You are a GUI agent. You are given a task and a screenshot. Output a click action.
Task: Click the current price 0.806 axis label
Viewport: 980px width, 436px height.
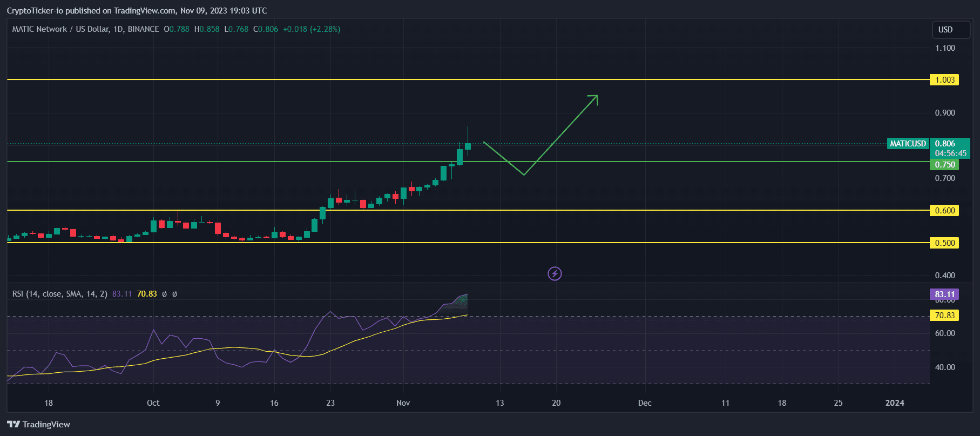click(945, 144)
